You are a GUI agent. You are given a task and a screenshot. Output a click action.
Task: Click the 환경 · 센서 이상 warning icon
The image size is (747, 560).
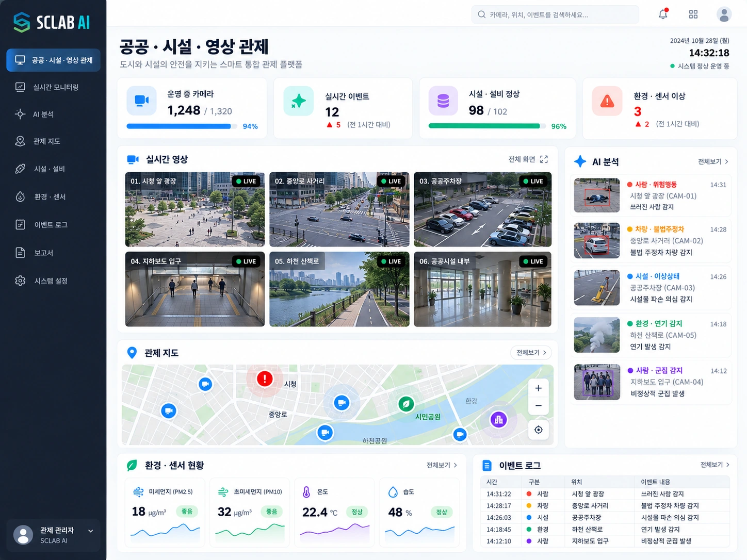607,101
